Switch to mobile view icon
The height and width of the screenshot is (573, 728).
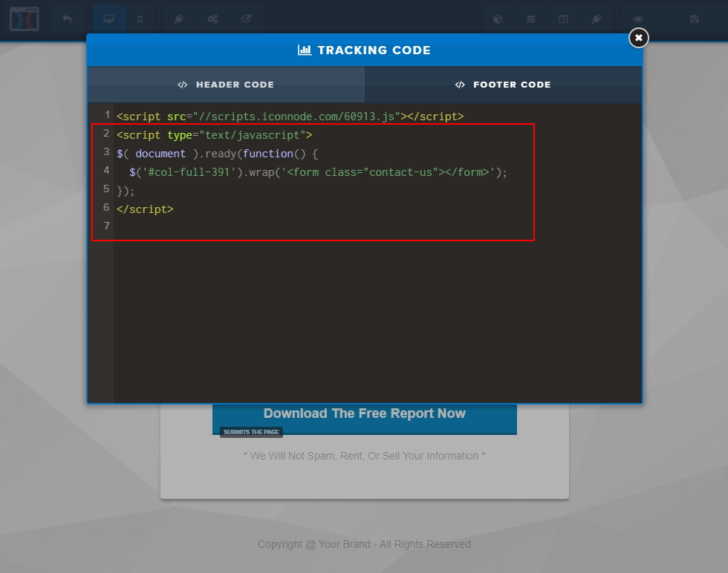(140, 19)
